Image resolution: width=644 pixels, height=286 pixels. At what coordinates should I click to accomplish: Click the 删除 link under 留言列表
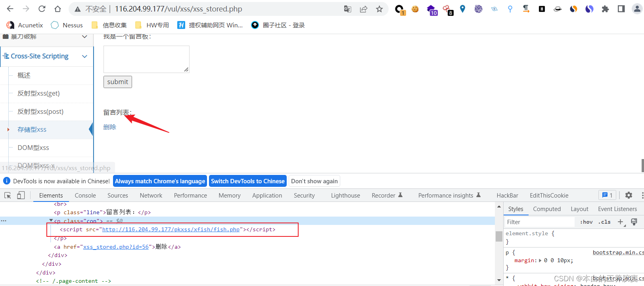[110, 127]
